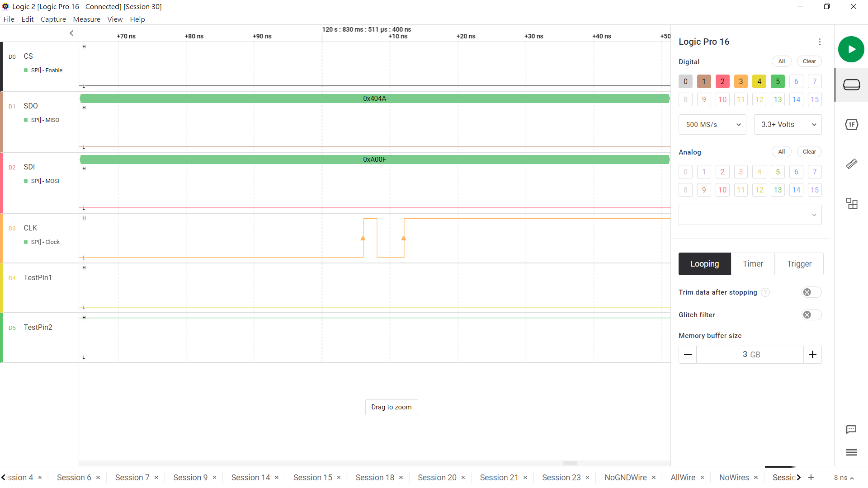Open Logic Pro 16 three-dot options

820,42
